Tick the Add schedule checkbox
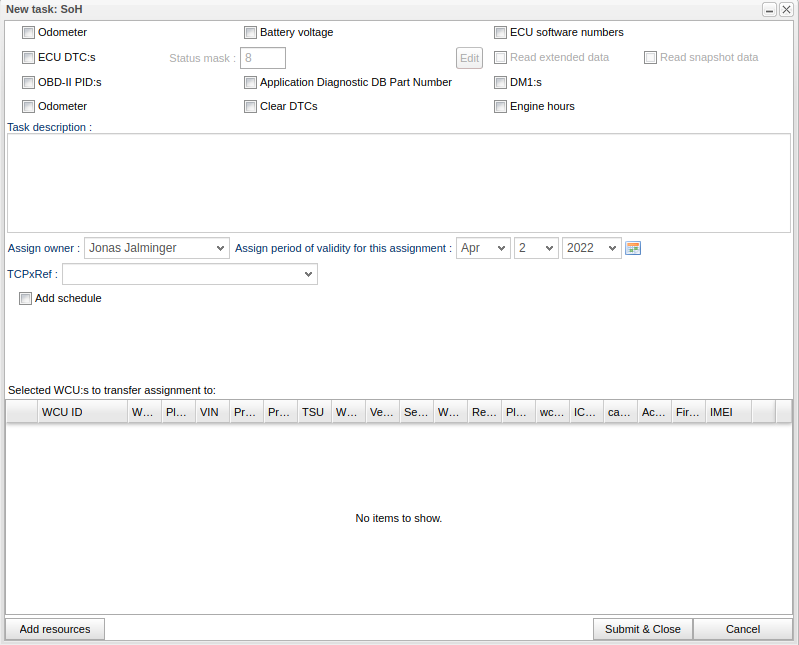 26,298
